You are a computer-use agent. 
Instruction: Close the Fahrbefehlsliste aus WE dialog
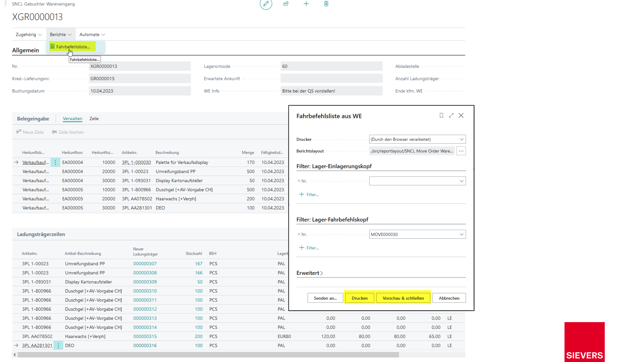461,115
